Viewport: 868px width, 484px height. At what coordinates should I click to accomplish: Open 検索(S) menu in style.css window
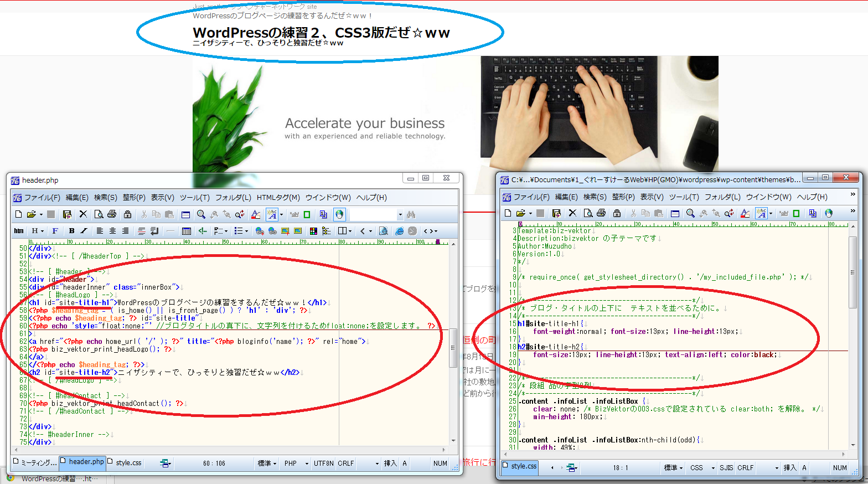coord(595,197)
